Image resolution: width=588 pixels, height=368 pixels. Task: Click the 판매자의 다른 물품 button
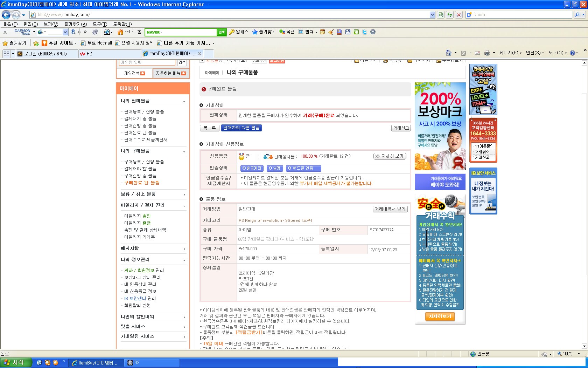(x=241, y=128)
